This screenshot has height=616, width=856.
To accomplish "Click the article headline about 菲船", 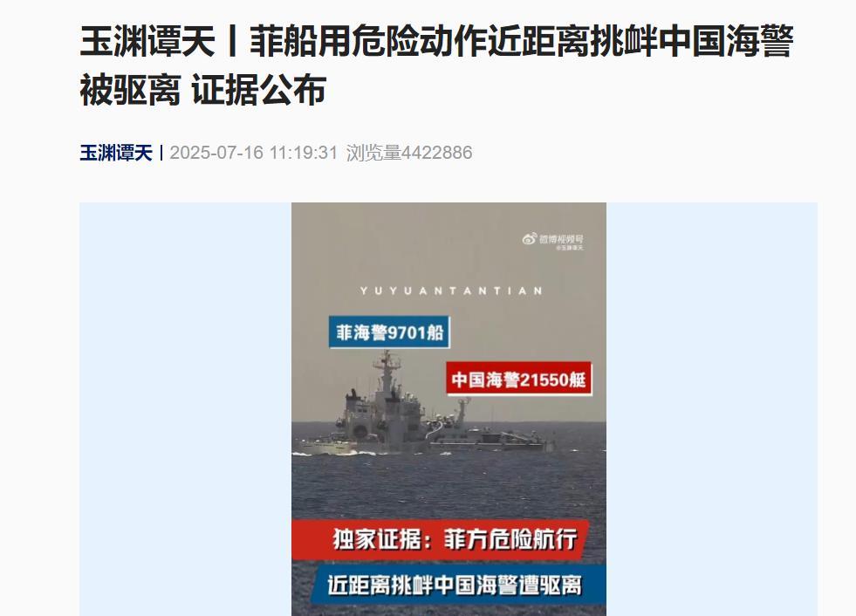I will click(x=436, y=65).
